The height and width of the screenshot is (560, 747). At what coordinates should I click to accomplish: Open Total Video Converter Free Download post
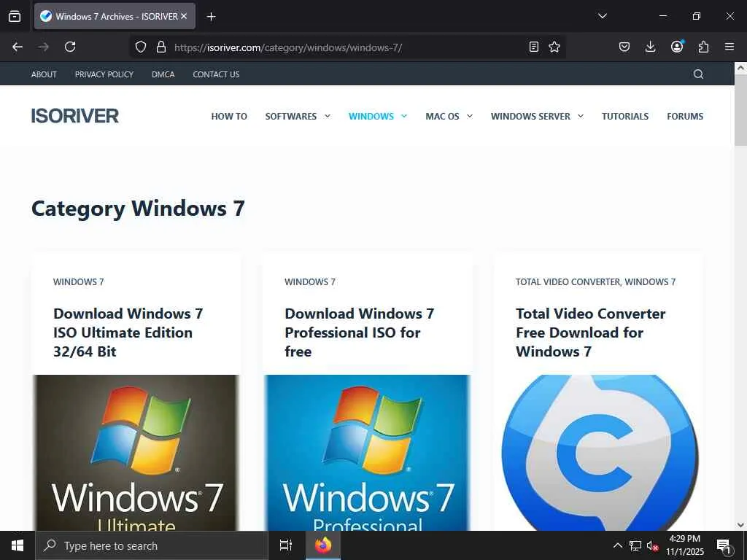point(591,332)
